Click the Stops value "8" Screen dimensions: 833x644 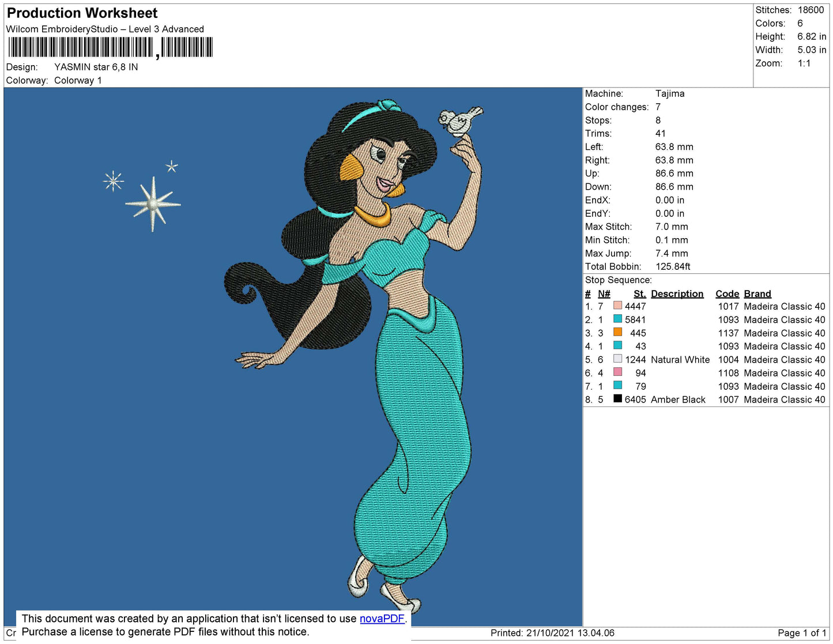pyautogui.click(x=658, y=120)
